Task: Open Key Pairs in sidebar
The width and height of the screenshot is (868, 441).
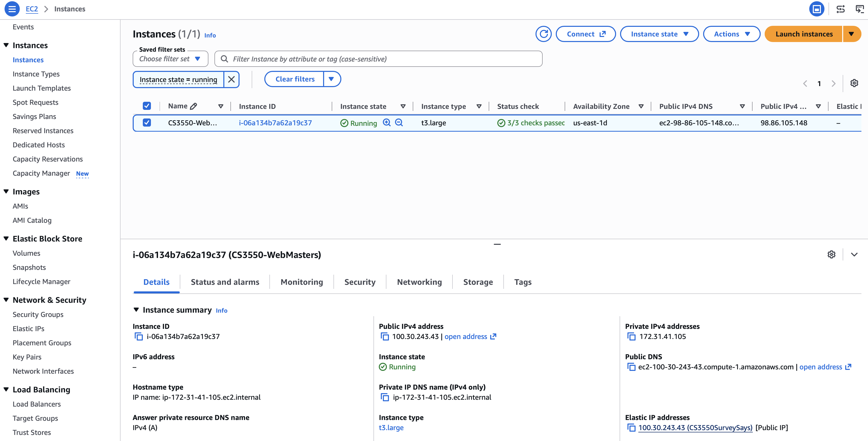Action: pyautogui.click(x=27, y=357)
